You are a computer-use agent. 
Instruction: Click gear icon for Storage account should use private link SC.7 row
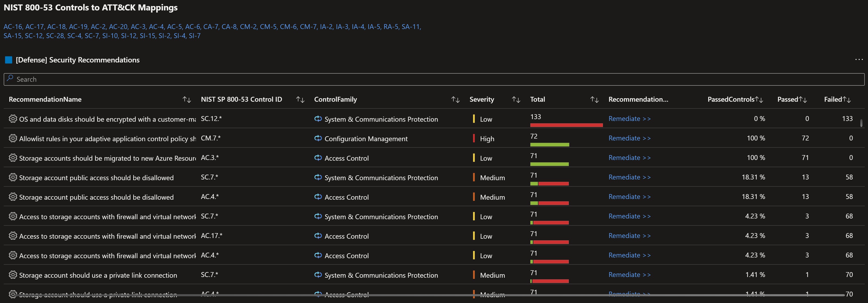(13, 275)
